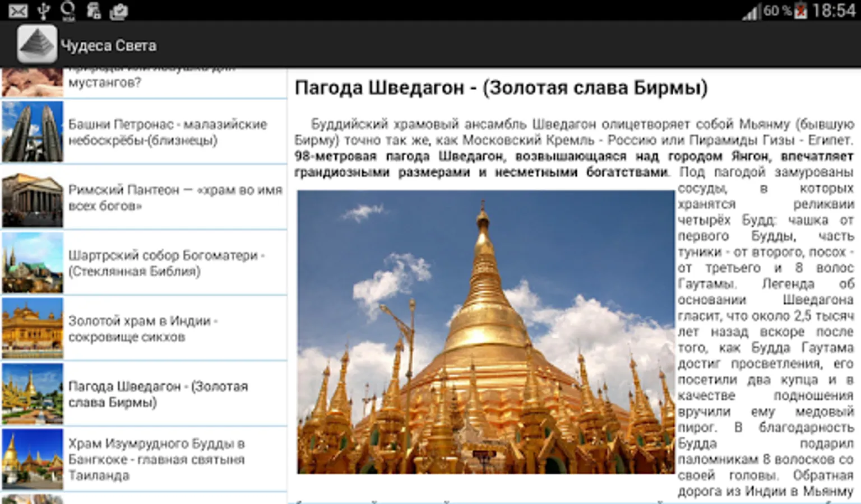Select 'Золотой храм в Индии' list entry text

[x=143, y=329]
